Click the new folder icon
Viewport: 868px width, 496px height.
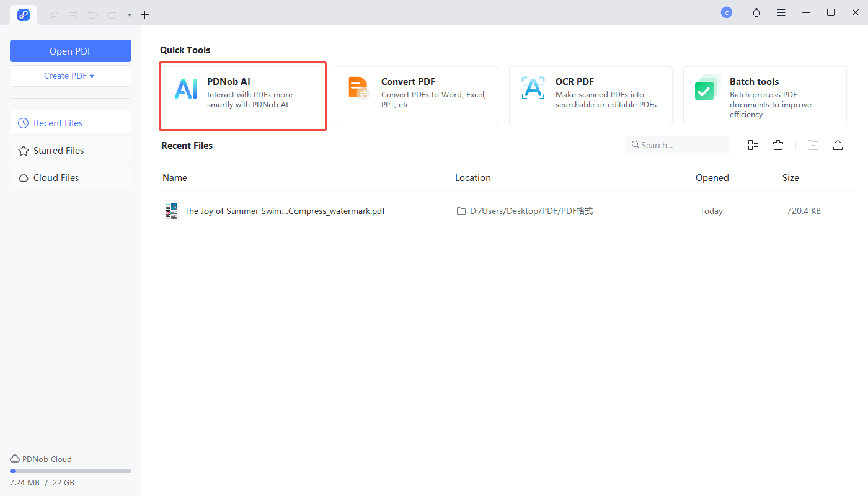(813, 145)
